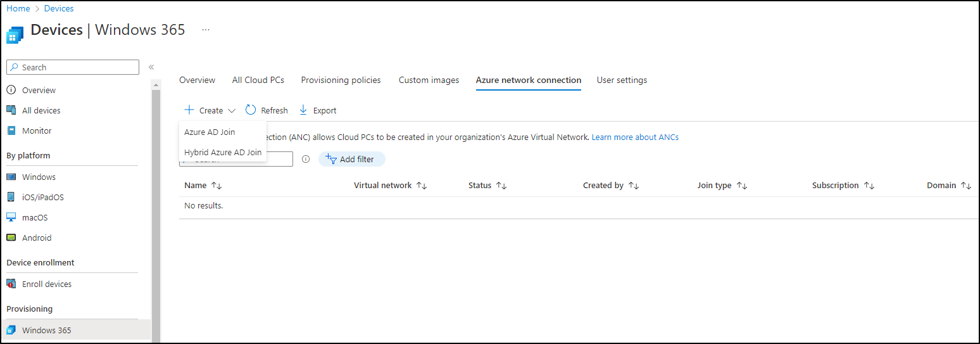Click the Refresh circular arrow icon

tap(251, 110)
